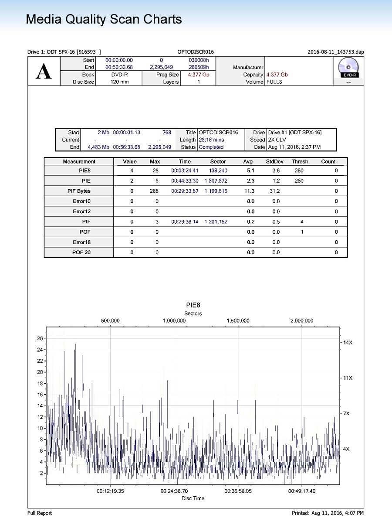Click the PIE time 00:44:33.30
Viewport: 392px width, 532px height.
[185, 181]
